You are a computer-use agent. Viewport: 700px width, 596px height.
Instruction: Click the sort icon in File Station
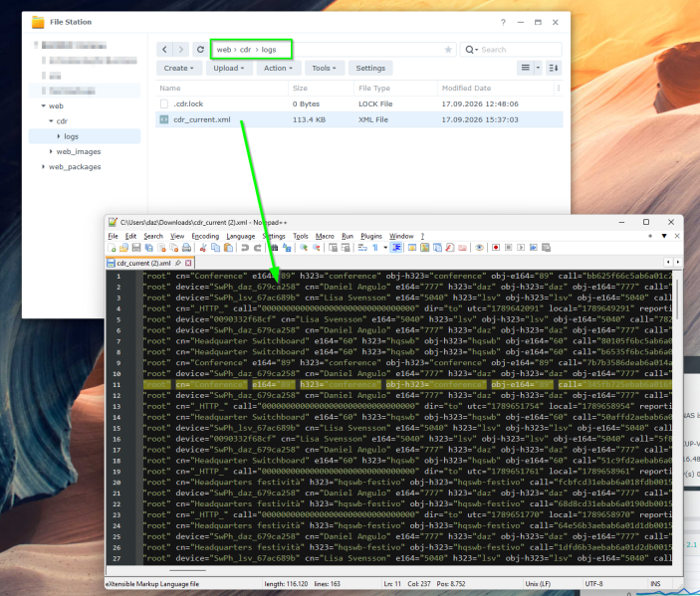pos(554,68)
